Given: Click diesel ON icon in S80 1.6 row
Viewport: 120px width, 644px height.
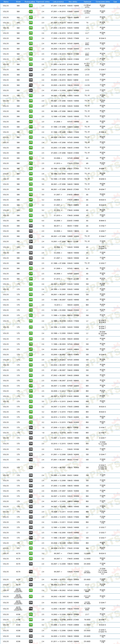Looking at the screenshot, I should (x=31, y=226).
